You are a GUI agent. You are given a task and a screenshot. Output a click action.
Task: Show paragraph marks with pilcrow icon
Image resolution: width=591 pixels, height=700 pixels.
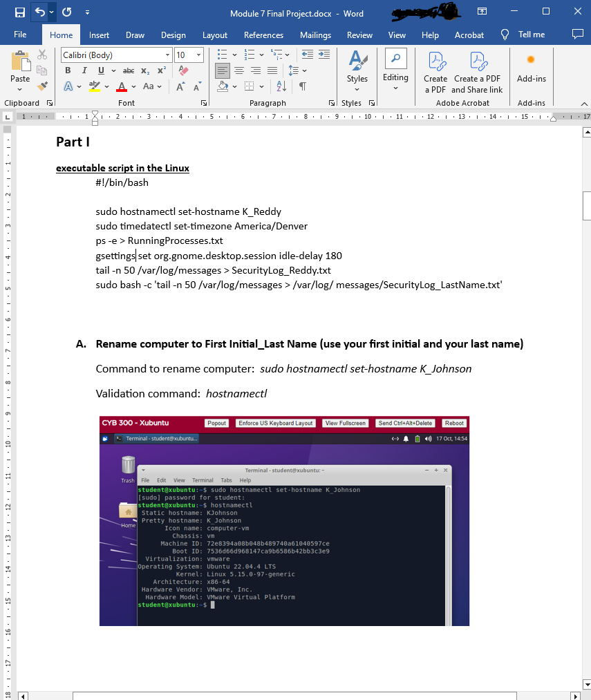pos(303,86)
